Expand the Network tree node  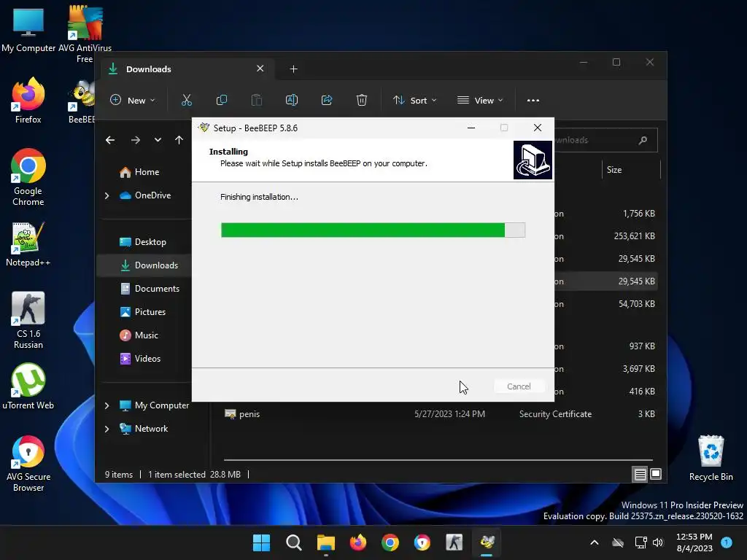coord(107,429)
